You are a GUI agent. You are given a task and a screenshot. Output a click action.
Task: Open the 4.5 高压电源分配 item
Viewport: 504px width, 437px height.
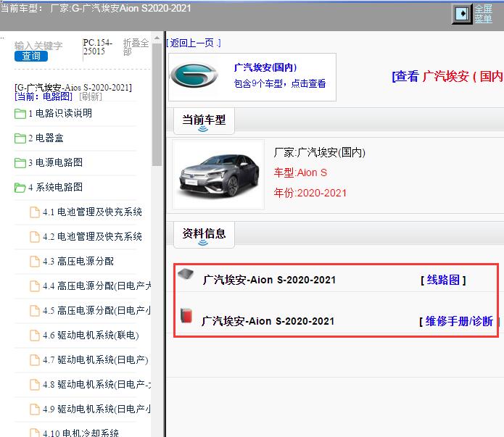pos(96,311)
